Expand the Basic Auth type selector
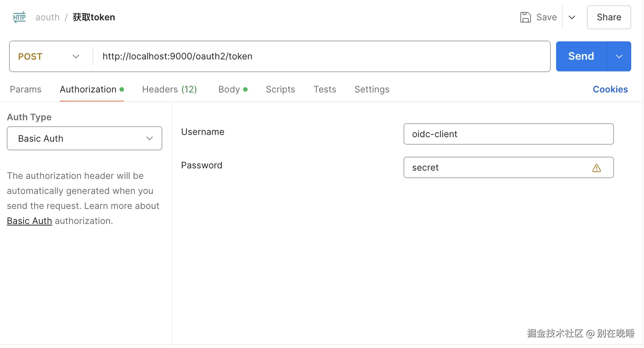The height and width of the screenshot is (348, 644). pyautogui.click(x=85, y=138)
